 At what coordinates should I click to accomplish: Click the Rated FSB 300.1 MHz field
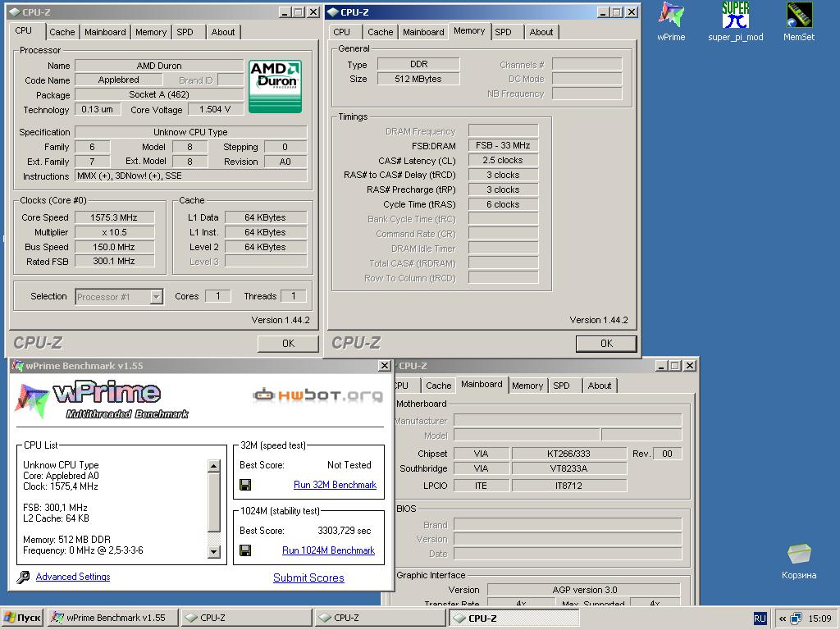[x=114, y=261]
